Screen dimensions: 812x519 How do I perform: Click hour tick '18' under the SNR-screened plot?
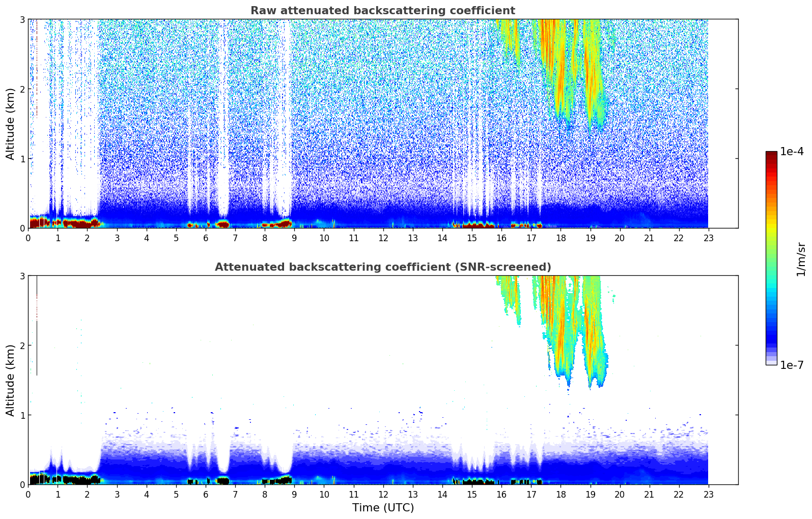561,494
